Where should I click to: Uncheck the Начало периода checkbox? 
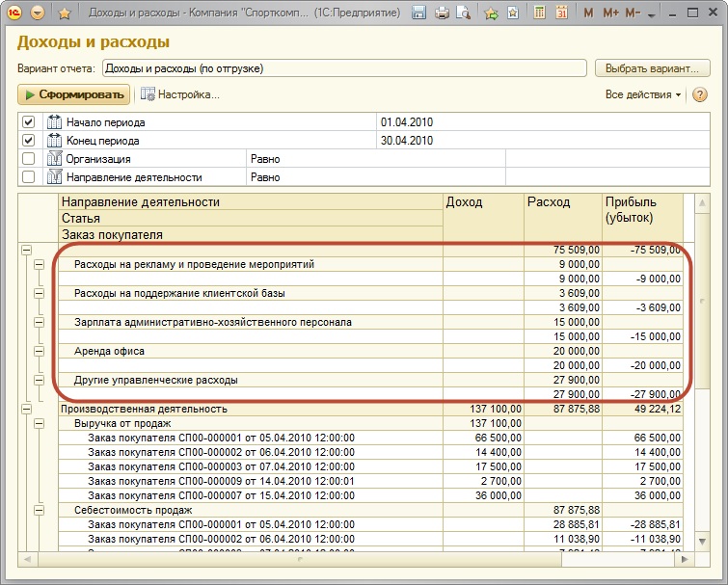(x=28, y=122)
